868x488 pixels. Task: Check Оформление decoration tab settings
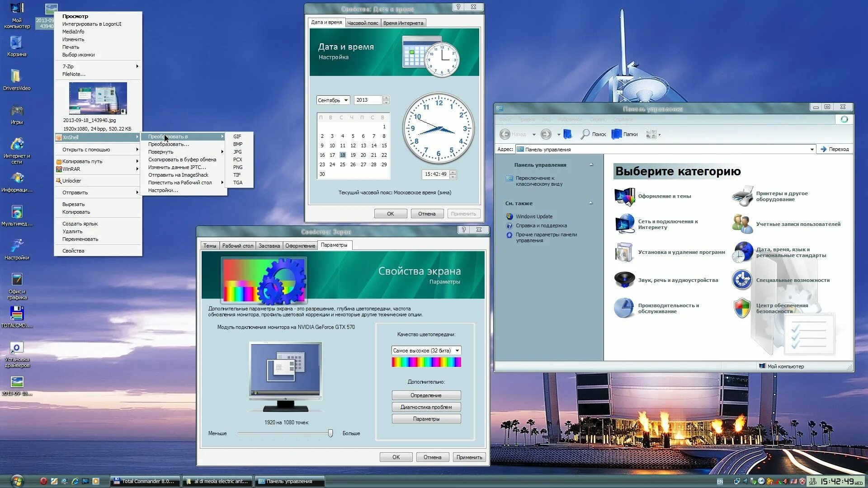pyautogui.click(x=299, y=245)
